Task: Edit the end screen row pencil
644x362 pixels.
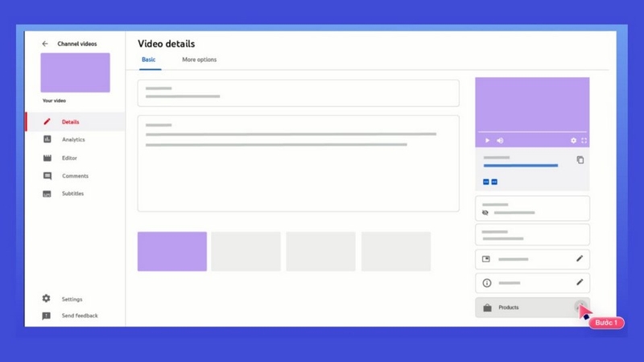Action: 580,258
